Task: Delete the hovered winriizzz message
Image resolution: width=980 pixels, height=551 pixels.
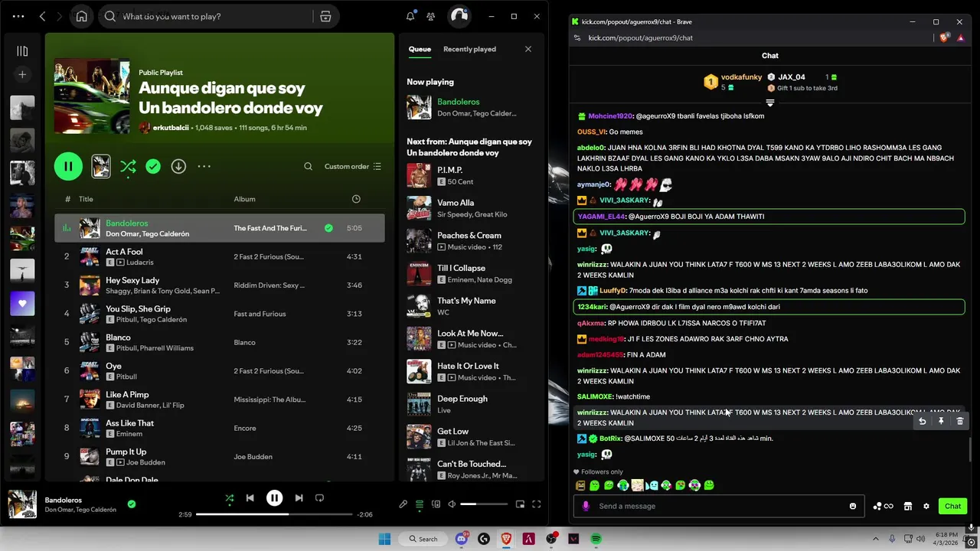Action: 960,421
